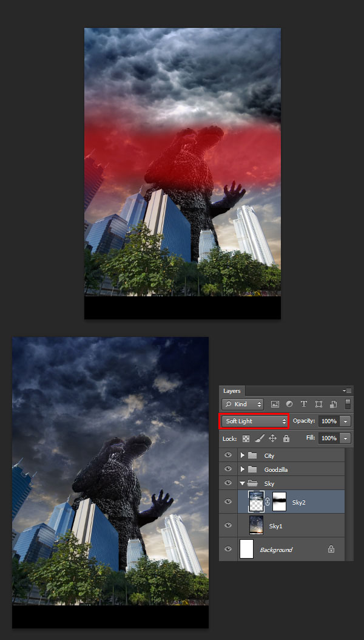The image size is (364, 640).
Task: Lock position move icon
Action: coord(272,438)
